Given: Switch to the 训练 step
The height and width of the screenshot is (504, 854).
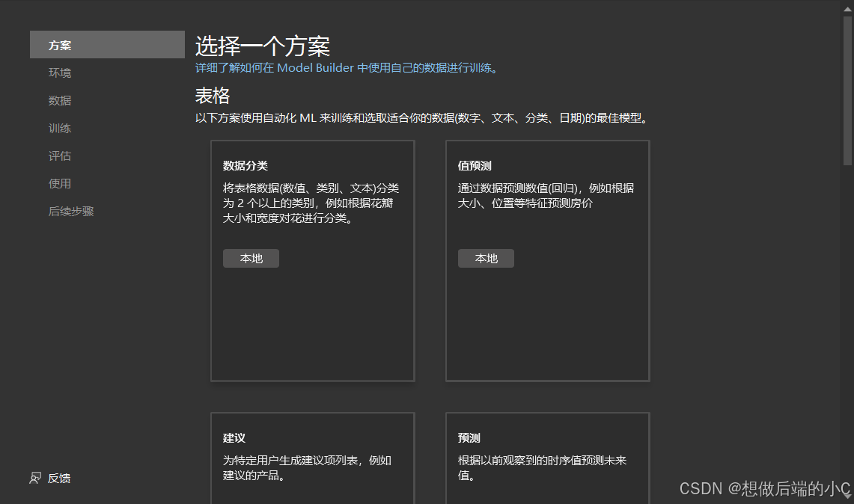Looking at the screenshot, I should click(60, 129).
